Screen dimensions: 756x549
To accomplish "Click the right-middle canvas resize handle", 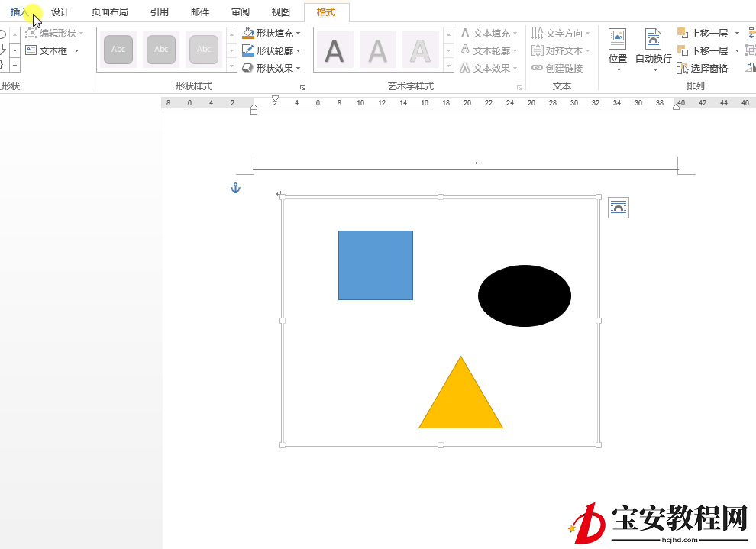I will [599, 321].
